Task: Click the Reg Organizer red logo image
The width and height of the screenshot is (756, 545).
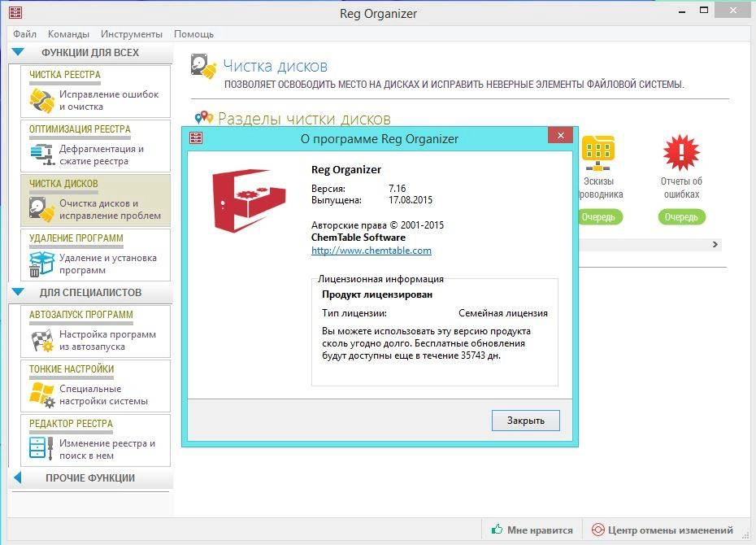Action: [x=249, y=200]
